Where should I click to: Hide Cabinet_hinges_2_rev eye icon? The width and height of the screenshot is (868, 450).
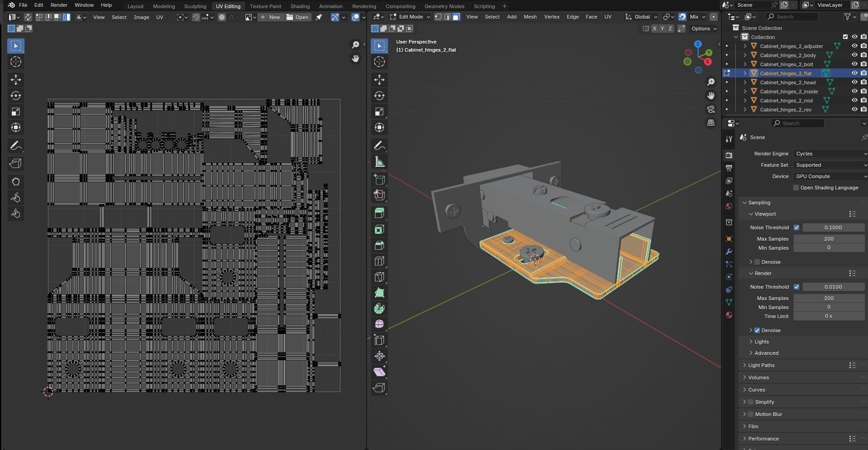click(x=854, y=109)
